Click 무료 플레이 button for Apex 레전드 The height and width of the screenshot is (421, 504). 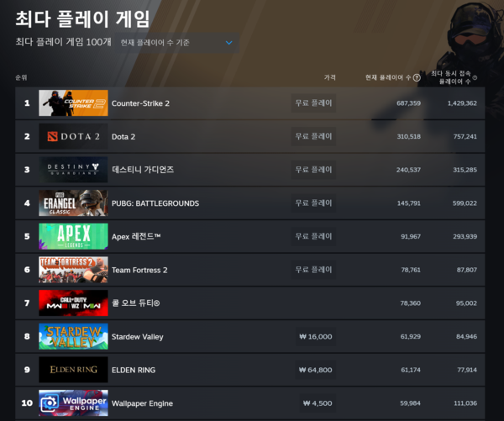tap(313, 236)
